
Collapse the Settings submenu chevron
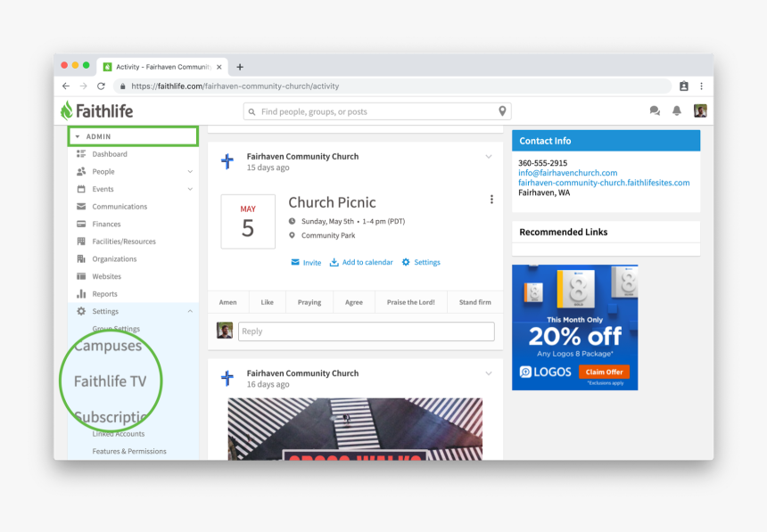coord(190,312)
